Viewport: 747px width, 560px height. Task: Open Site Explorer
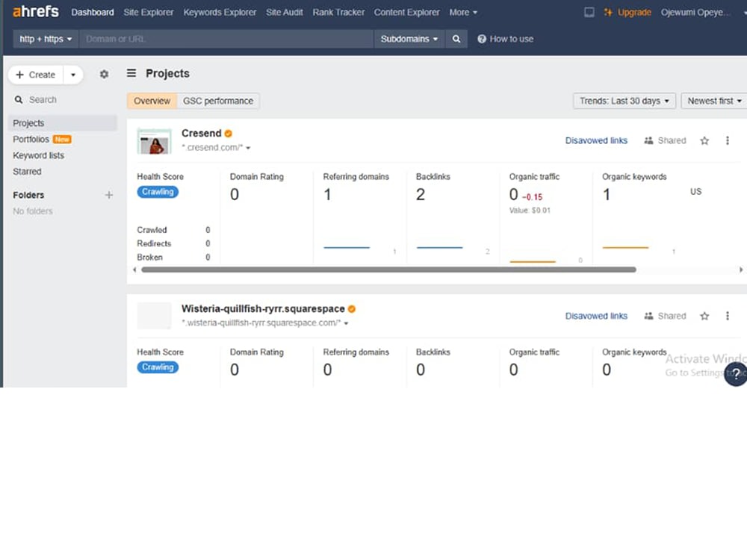pos(148,13)
